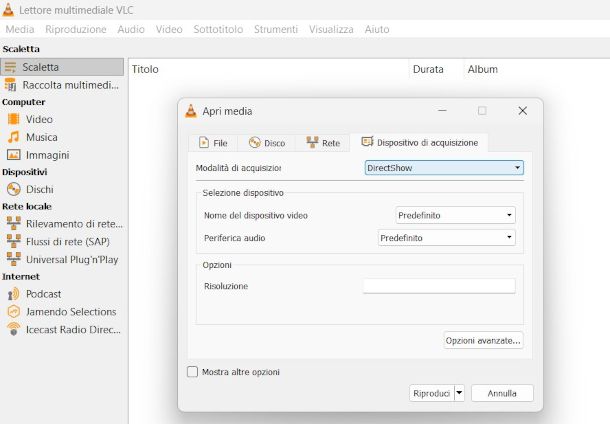The image size is (610, 424).
Task: Click the Flussi di rete (SAP) icon
Action: [14, 242]
